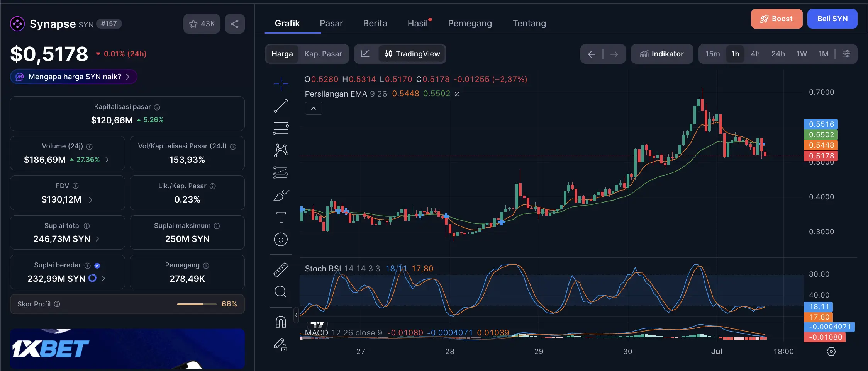The width and height of the screenshot is (868, 371).
Task: Click the Synapse coin logo
Action: tap(17, 24)
